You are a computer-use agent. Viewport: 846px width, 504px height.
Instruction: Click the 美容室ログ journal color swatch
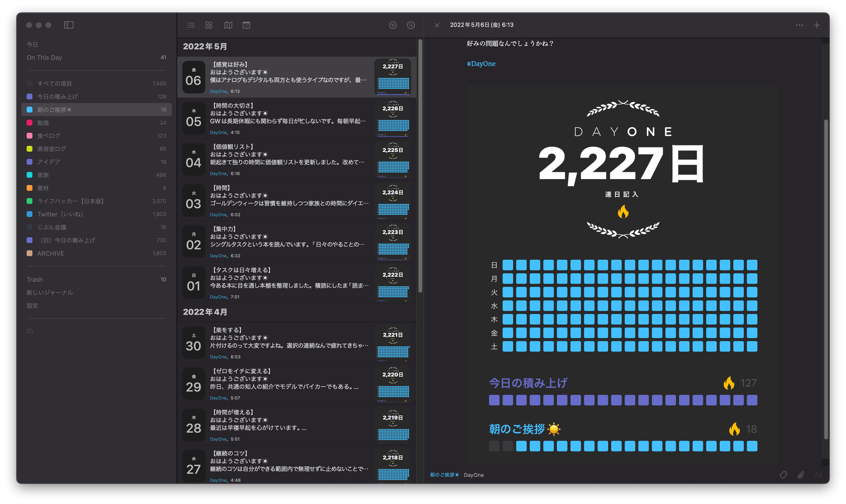coord(30,149)
